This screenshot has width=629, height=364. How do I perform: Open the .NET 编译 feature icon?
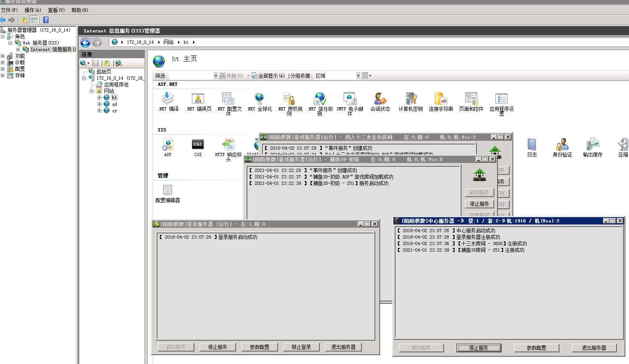tap(168, 99)
